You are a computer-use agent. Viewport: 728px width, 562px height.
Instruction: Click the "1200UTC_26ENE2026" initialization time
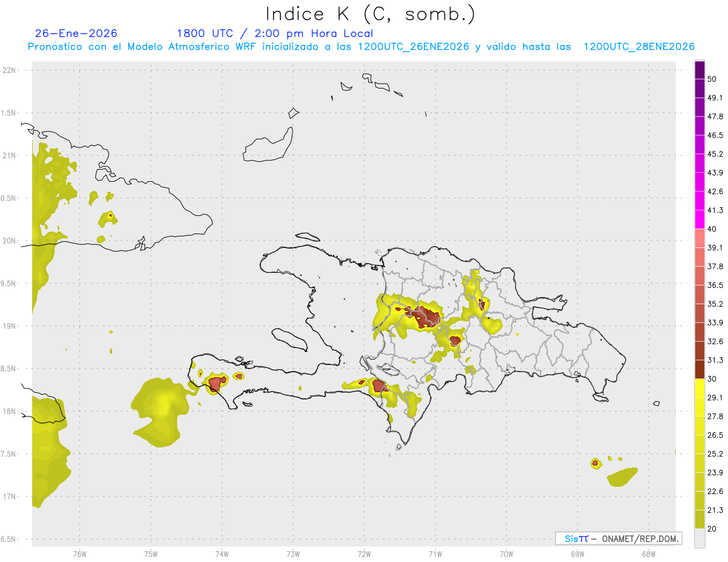click(x=414, y=47)
